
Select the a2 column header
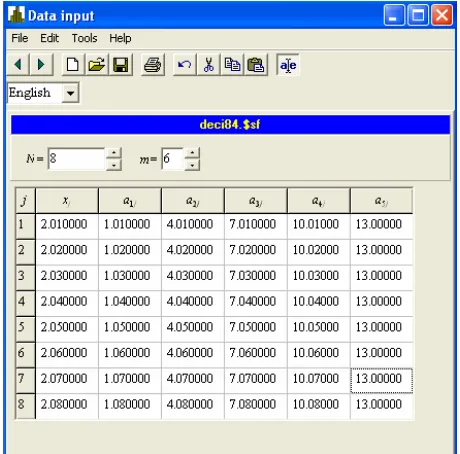point(193,201)
